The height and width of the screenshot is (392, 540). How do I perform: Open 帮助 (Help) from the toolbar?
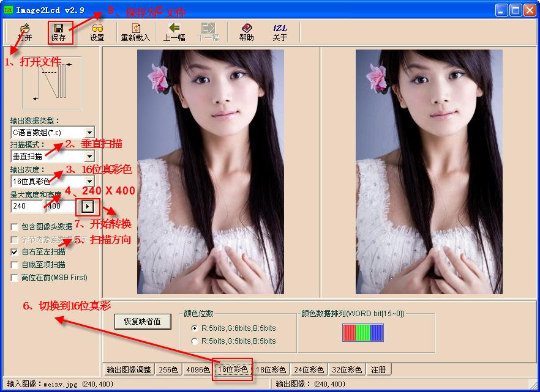[246, 32]
